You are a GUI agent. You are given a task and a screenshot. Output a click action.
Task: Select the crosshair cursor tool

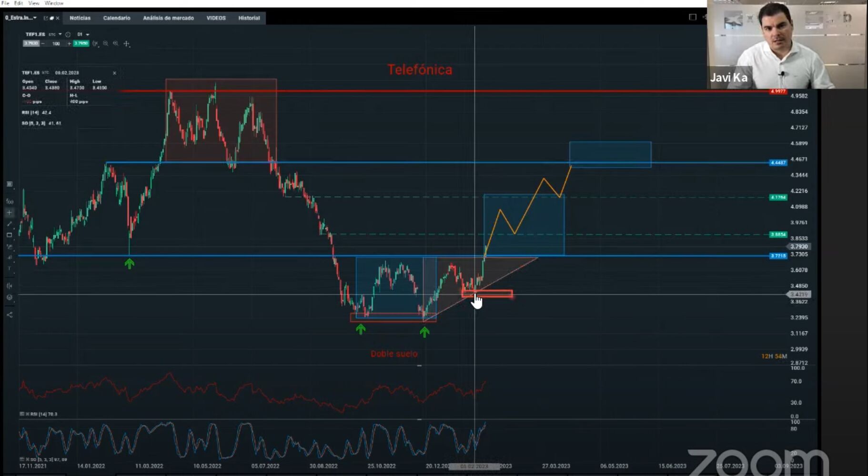(10, 213)
